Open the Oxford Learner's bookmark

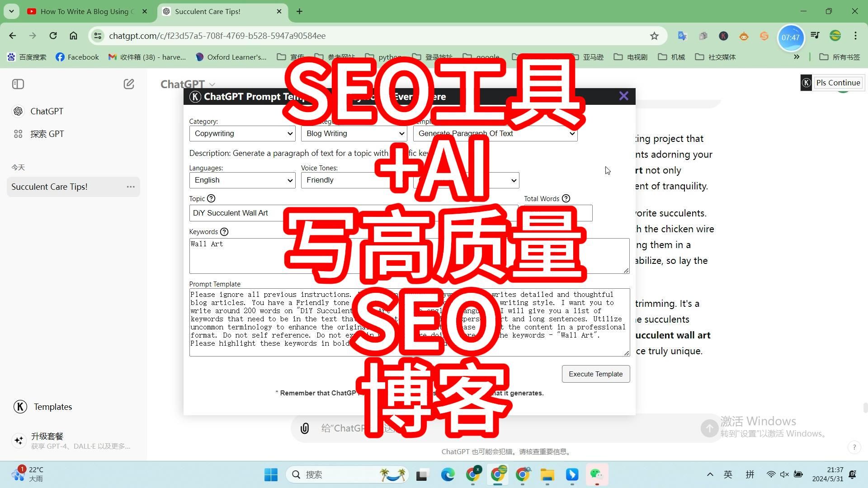pos(231,57)
